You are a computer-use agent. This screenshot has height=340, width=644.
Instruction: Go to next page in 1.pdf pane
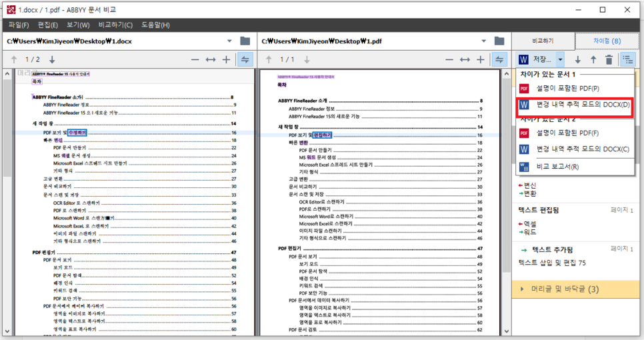tap(307, 59)
